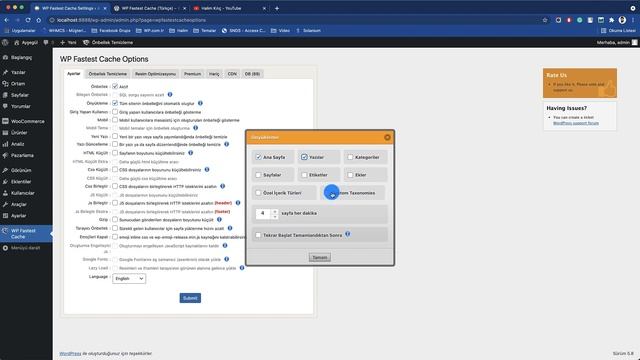640x360 pixels.
Task: Click the Ayşegül site name in admin bar
Action: click(26, 42)
